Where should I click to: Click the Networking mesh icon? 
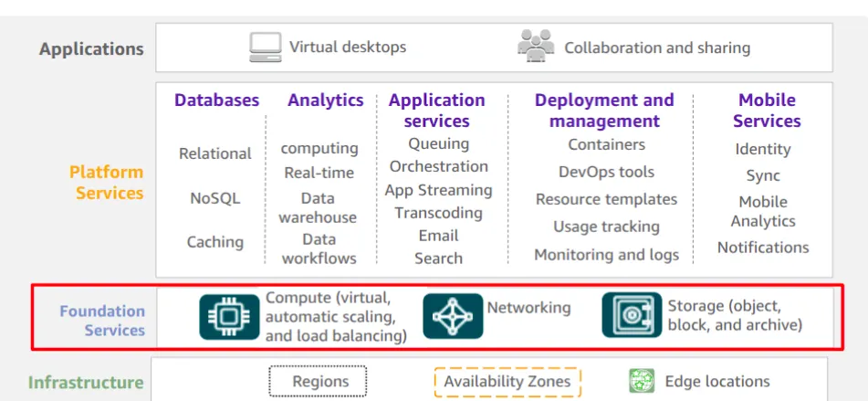[453, 316]
